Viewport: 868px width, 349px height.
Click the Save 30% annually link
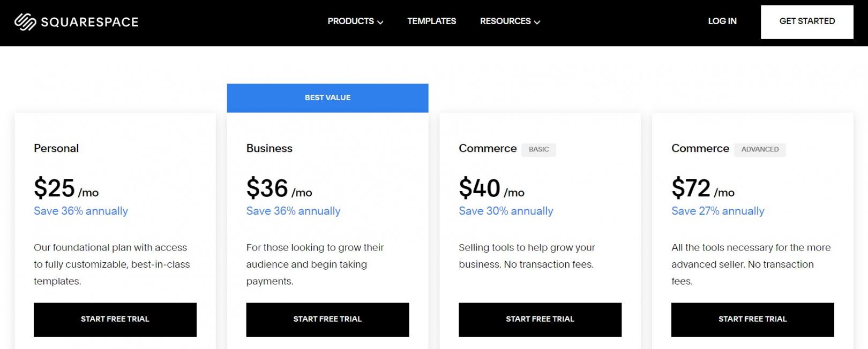[506, 211]
